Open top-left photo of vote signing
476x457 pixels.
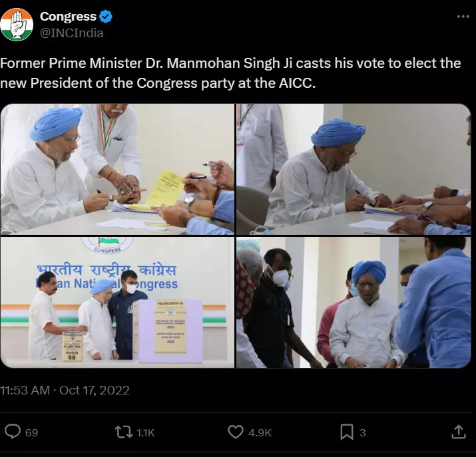click(x=118, y=168)
